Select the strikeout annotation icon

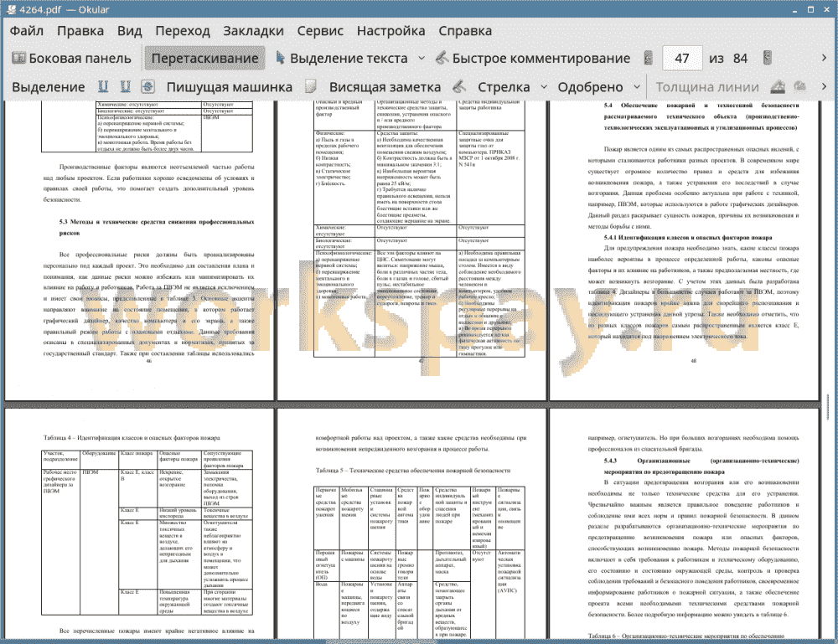(148, 86)
